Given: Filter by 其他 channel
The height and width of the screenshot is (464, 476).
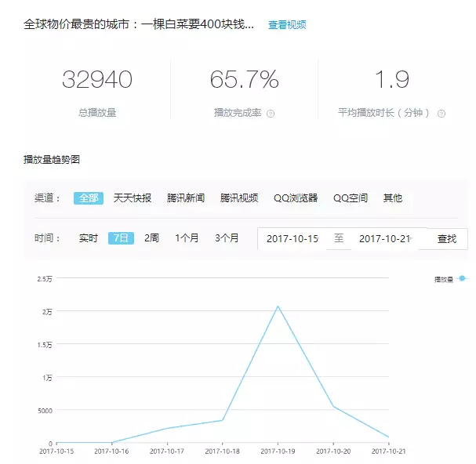Looking at the screenshot, I should pos(392,198).
